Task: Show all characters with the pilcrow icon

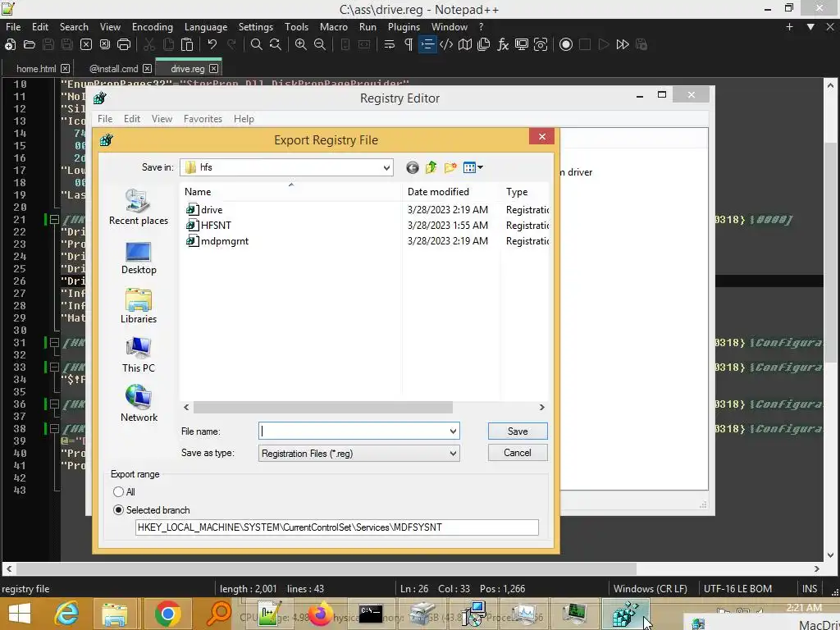Action: [x=409, y=44]
